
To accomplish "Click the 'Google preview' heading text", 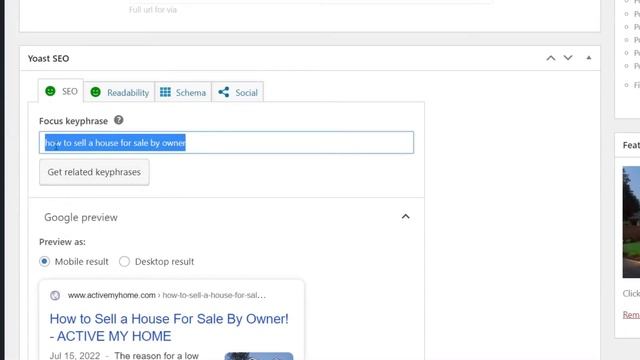I will point(81,217).
